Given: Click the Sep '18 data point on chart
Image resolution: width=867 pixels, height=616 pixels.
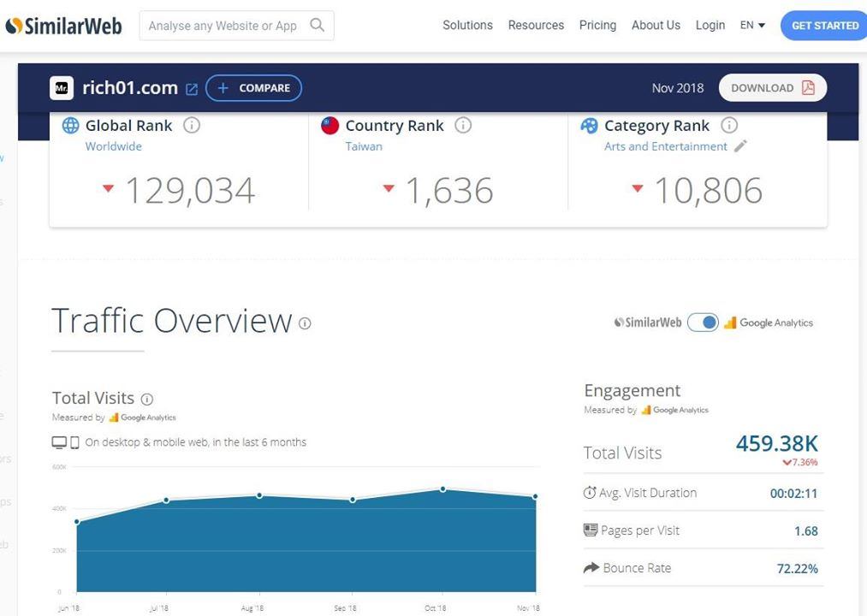Looking at the screenshot, I should pos(353,500).
